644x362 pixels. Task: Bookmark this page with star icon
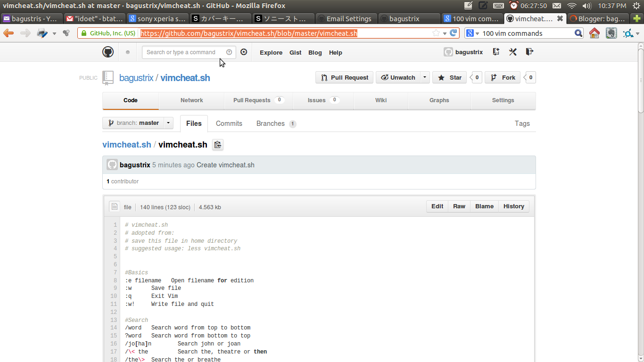tap(436, 33)
